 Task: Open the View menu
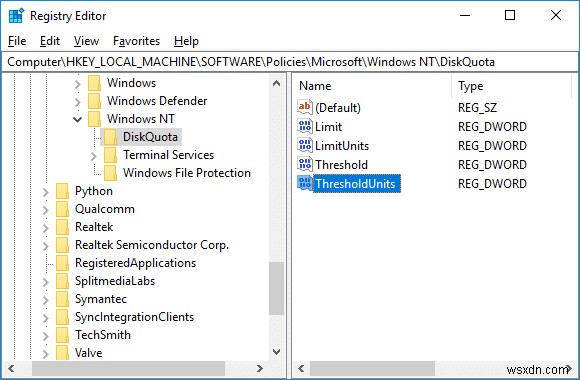tap(86, 41)
